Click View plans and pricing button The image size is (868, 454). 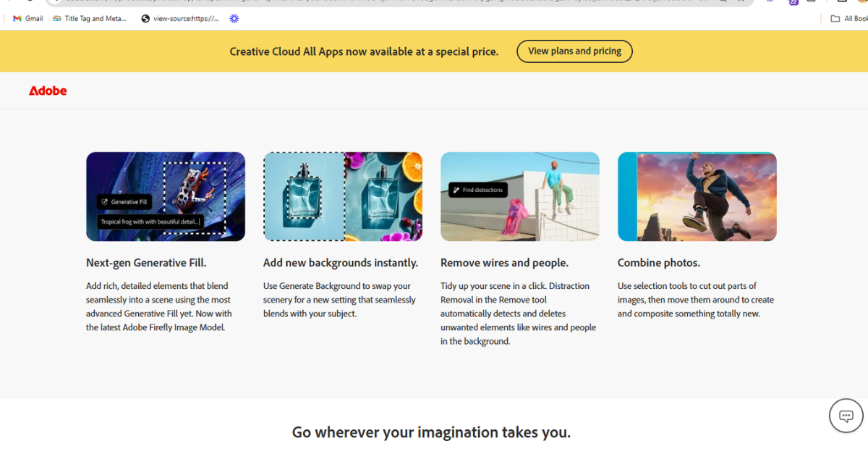574,51
